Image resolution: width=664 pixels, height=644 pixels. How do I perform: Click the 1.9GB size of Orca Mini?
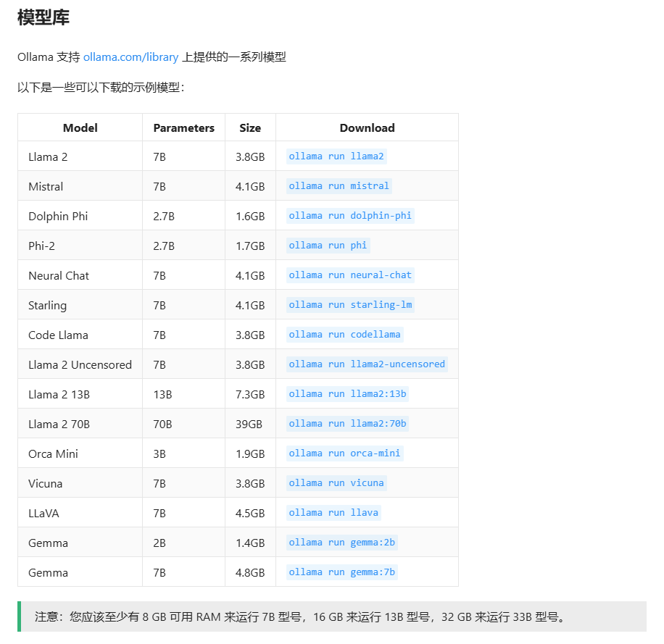pyautogui.click(x=250, y=453)
